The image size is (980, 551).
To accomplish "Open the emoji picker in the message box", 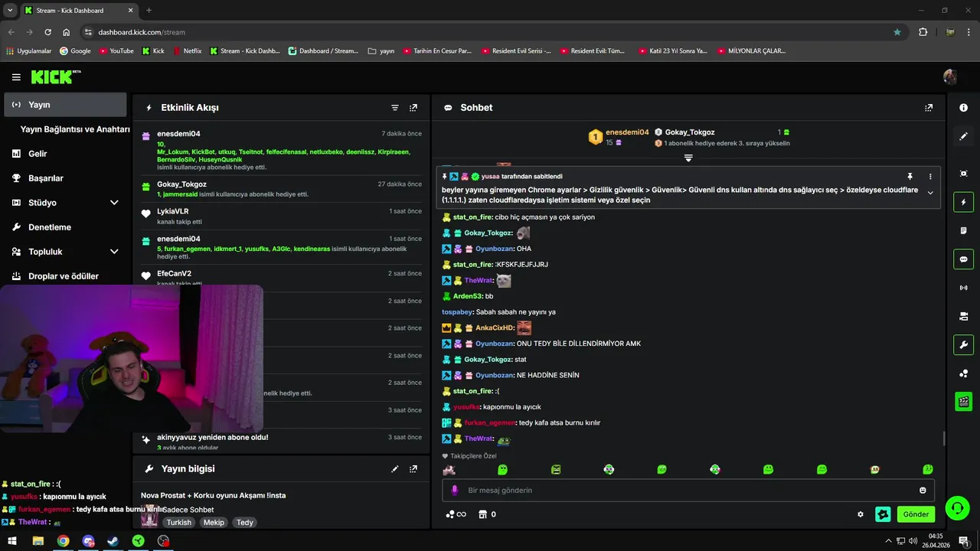I will point(923,491).
